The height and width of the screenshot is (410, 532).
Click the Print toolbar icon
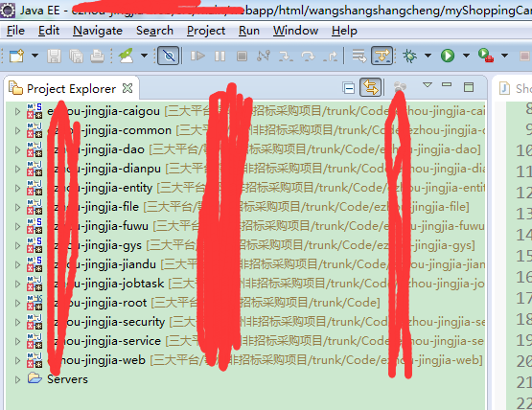[x=97, y=56]
